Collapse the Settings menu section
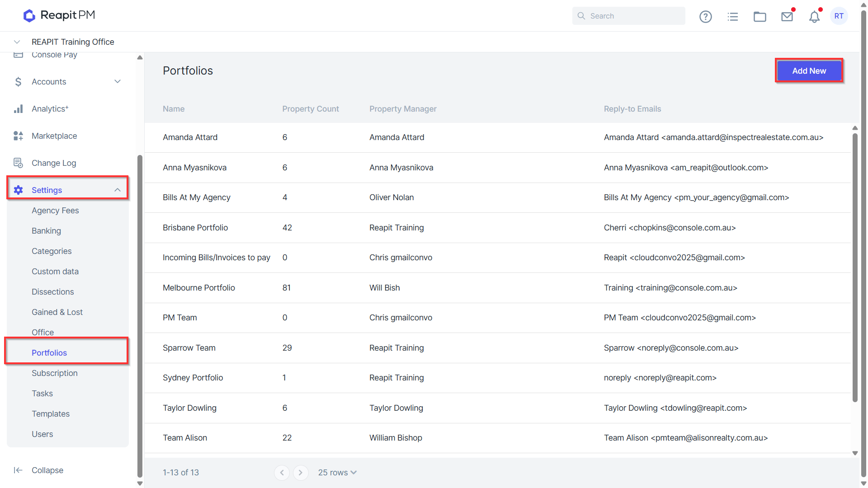The image size is (868, 488). click(118, 190)
